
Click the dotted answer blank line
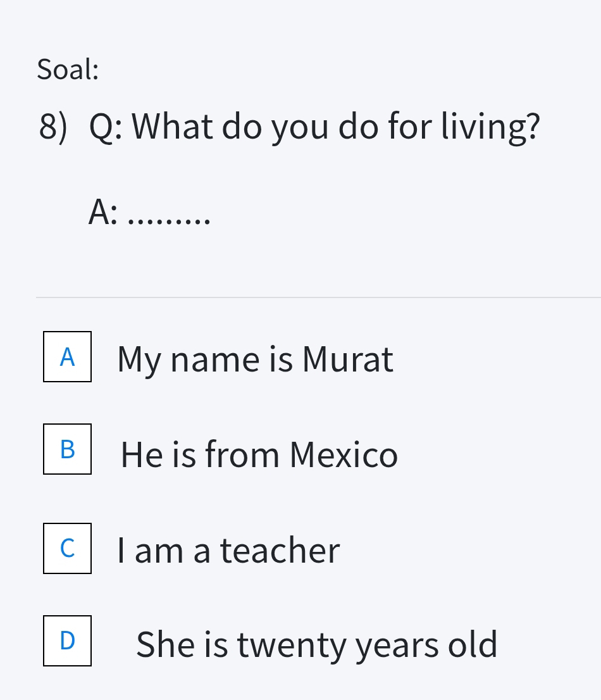pyautogui.click(x=169, y=220)
